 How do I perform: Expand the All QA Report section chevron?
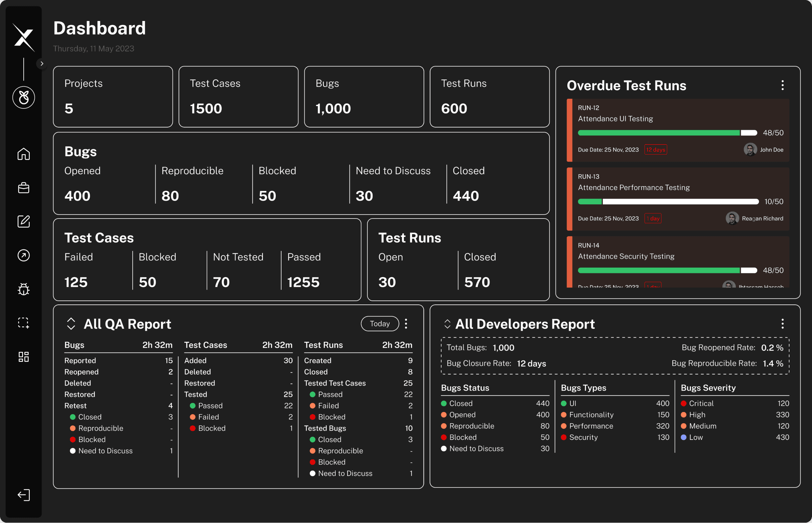(71, 324)
